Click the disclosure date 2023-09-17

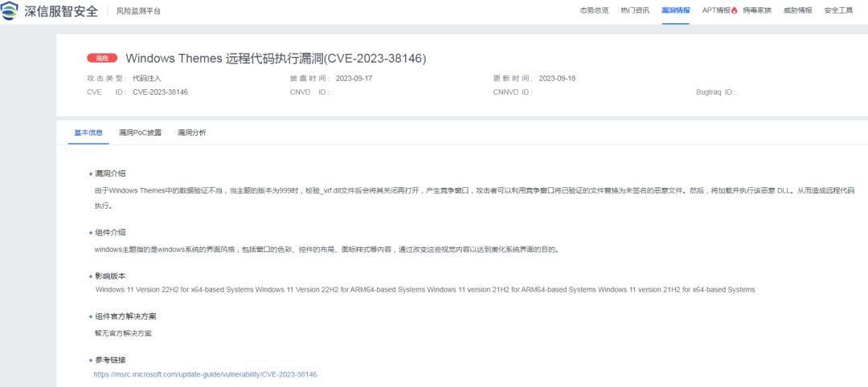coord(354,79)
